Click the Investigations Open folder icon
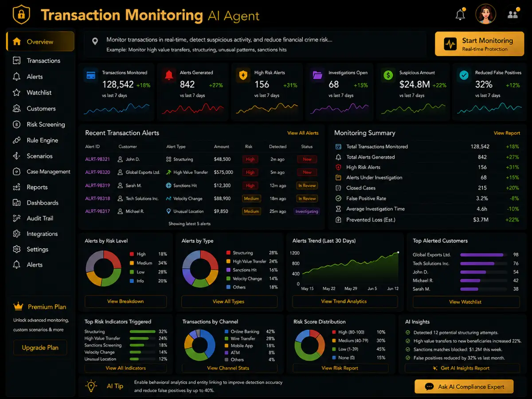This screenshot has width=532, height=399. (x=318, y=75)
